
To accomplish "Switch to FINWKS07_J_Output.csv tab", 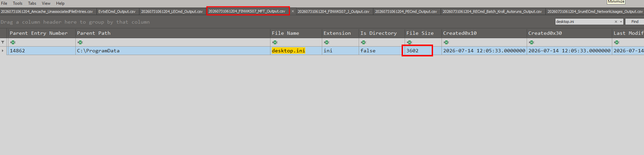I will pyautogui.click(x=333, y=11).
